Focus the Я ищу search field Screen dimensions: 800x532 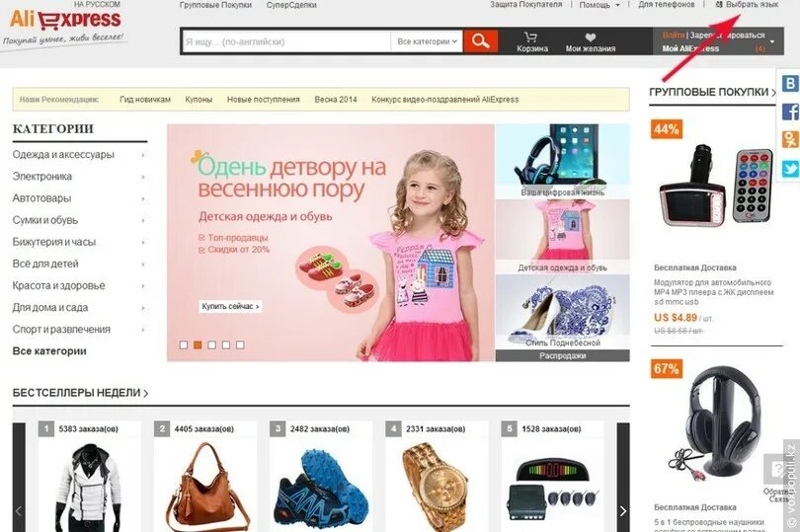(x=286, y=41)
